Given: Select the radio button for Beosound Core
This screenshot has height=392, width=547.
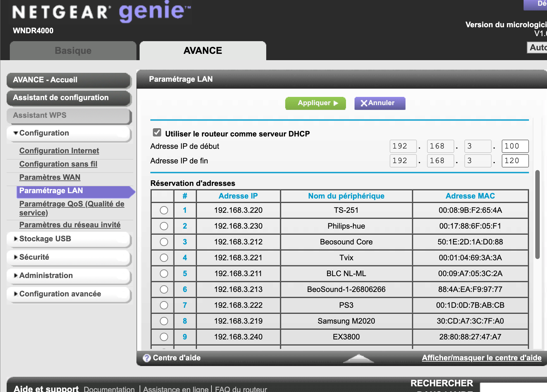Looking at the screenshot, I should pos(164,242).
